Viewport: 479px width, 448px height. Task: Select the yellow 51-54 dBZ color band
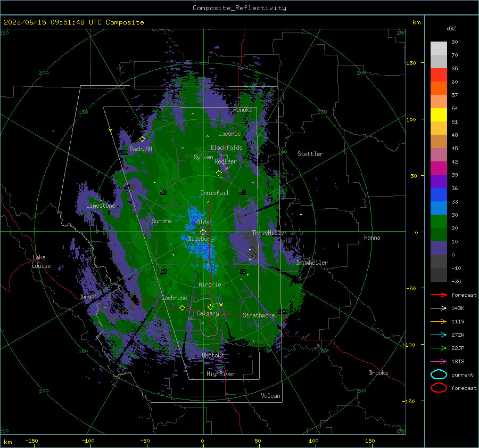tap(439, 115)
